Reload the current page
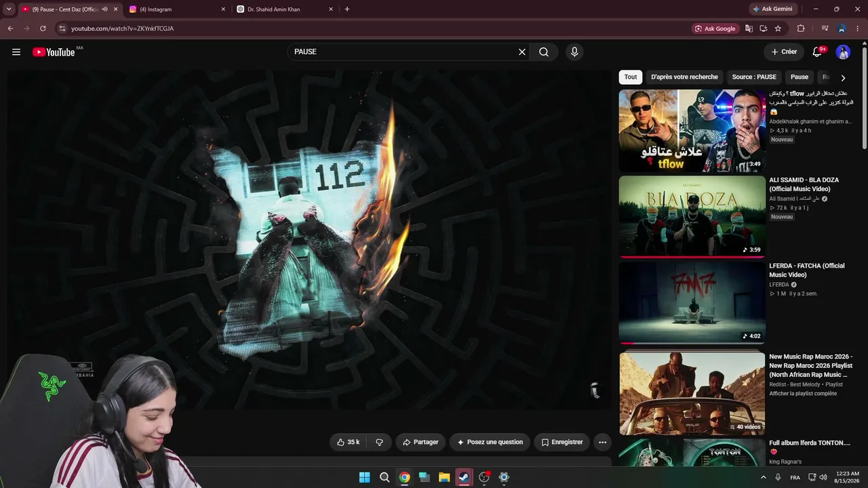This screenshot has height=488, width=868. (x=43, y=28)
